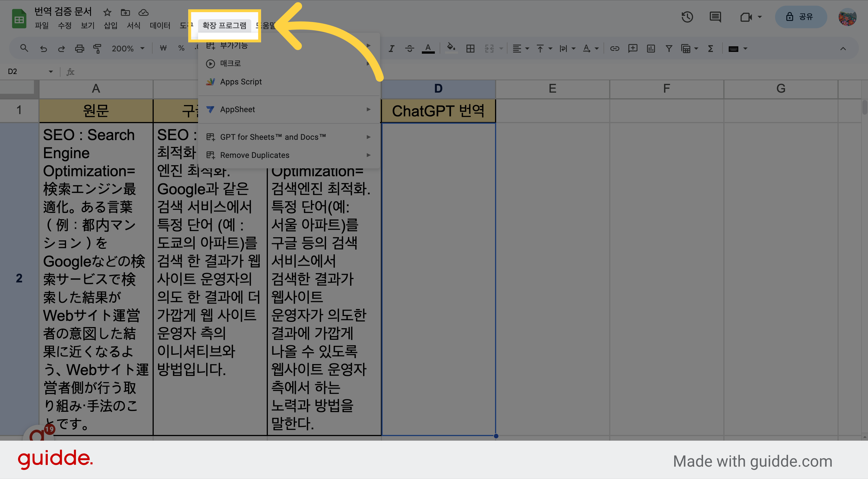Image resolution: width=868 pixels, height=479 pixels.
Task: Click the merge cells icon
Action: click(x=489, y=49)
